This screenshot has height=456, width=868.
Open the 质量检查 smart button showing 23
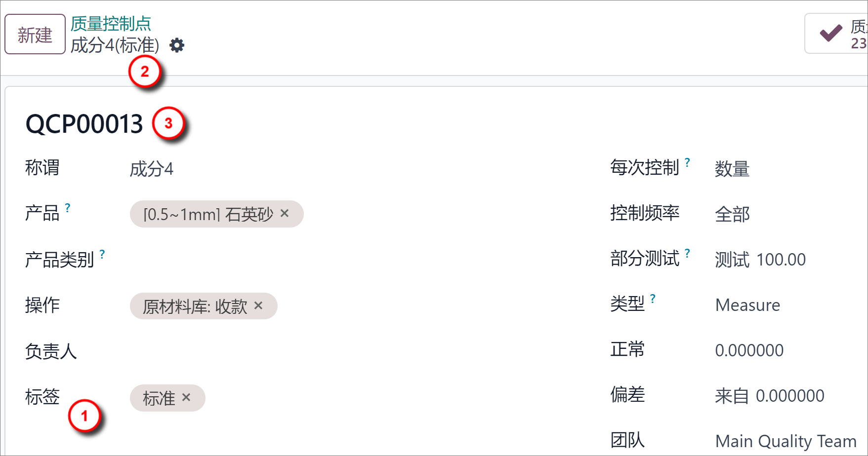pos(860,33)
